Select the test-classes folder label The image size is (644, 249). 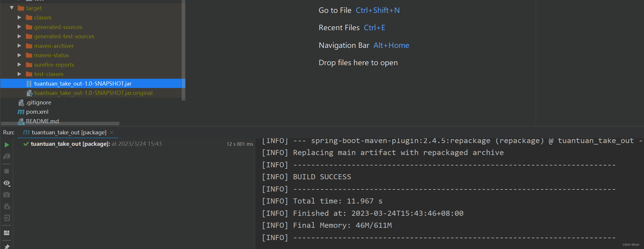pyautogui.click(x=49, y=74)
